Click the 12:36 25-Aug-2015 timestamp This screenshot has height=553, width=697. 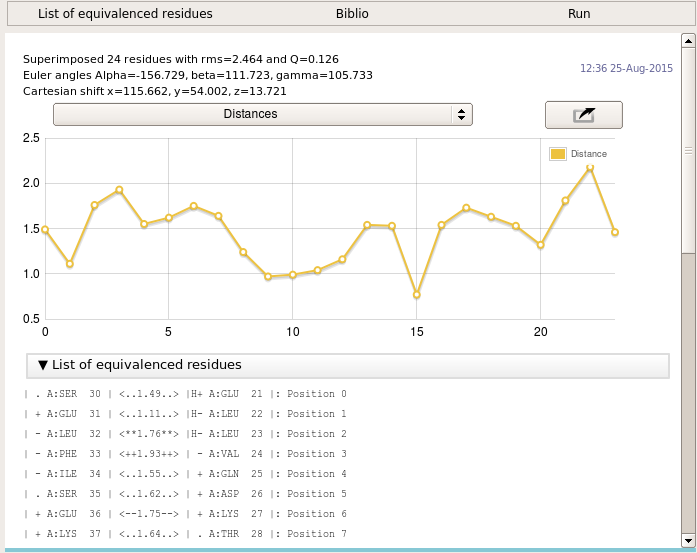click(623, 69)
